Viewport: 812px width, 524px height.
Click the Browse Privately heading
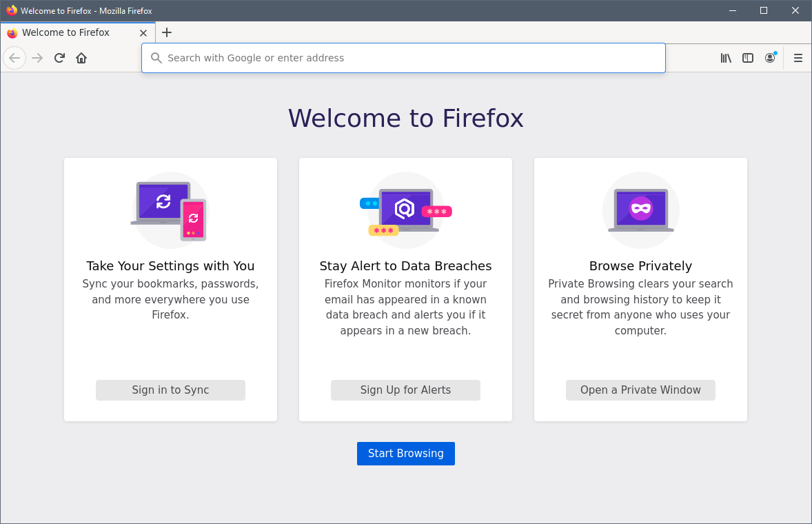(x=640, y=265)
